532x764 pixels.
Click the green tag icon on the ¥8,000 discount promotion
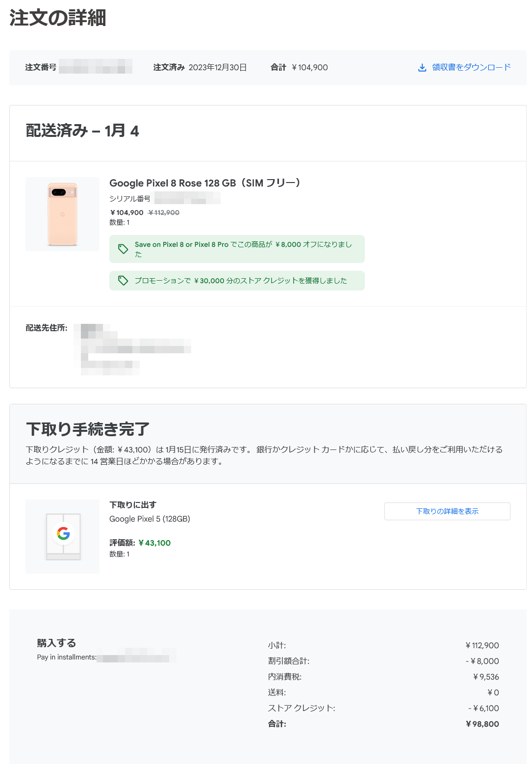pyautogui.click(x=124, y=249)
